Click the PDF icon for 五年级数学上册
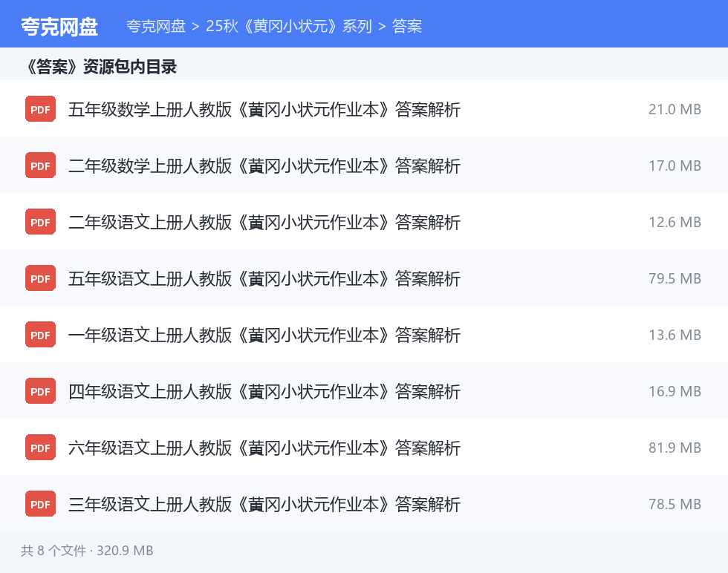Viewport: 728px width, 573px height. (x=40, y=109)
